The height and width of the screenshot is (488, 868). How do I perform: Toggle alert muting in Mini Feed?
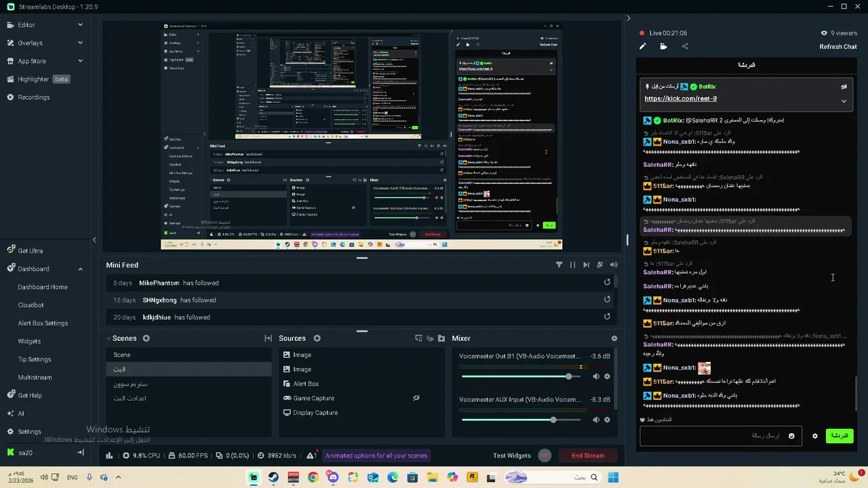coord(600,265)
